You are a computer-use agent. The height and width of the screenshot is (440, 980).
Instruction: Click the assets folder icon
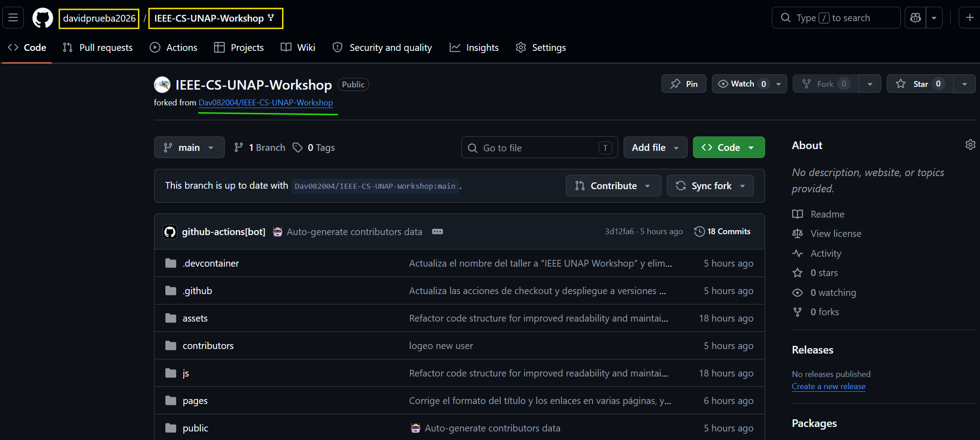(171, 318)
